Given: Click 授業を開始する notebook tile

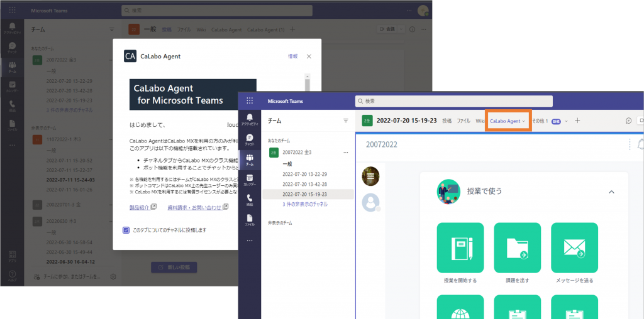Looking at the screenshot, I should pos(460,247).
